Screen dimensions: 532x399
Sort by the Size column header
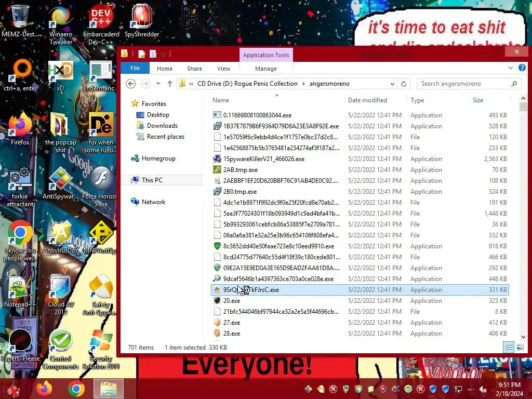point(490,100)
